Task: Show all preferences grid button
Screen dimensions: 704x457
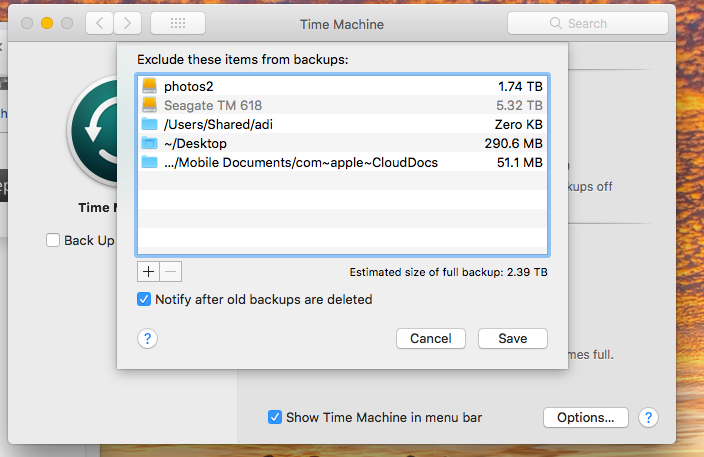Action: click(x=178, y=23)
